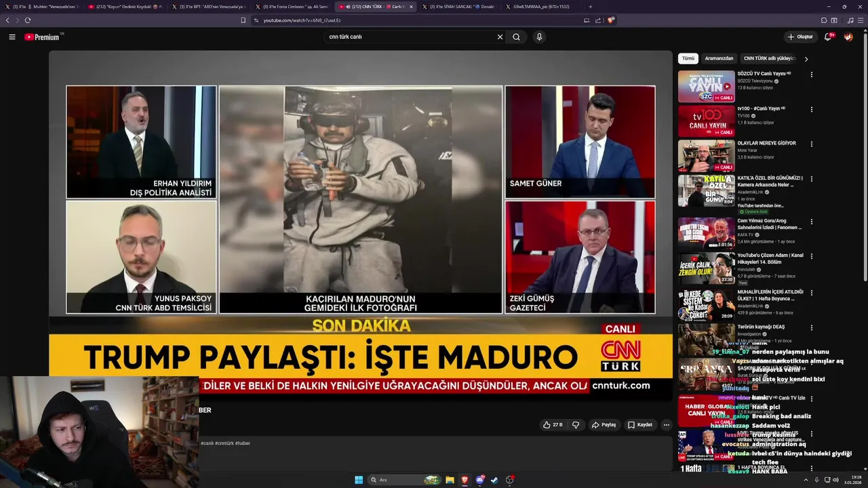Open File Explorer from taskbar
Image resolution: width=868 pixels, height=488 pixels.
(x=450, y=480)
